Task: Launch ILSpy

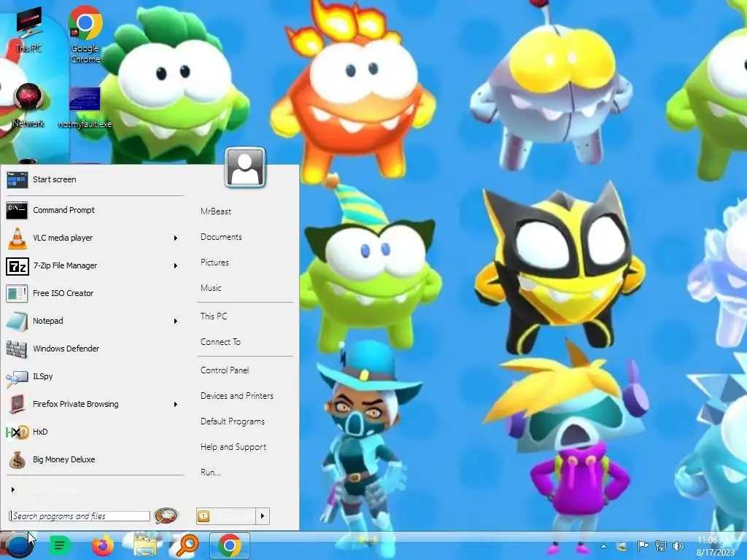Action: point(94,376)
